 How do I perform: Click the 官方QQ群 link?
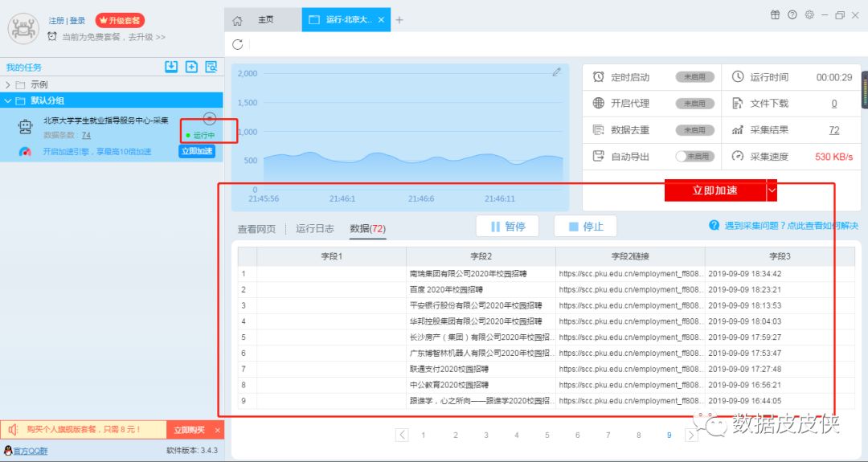[x=31, y=451]
